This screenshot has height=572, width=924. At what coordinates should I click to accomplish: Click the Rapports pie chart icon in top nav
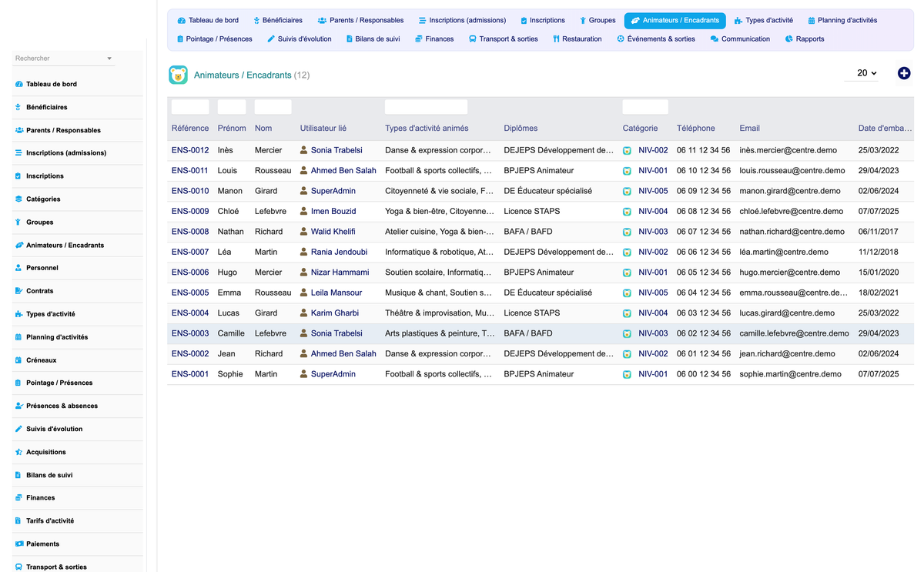pyautogui.click(x=789, y=38)
